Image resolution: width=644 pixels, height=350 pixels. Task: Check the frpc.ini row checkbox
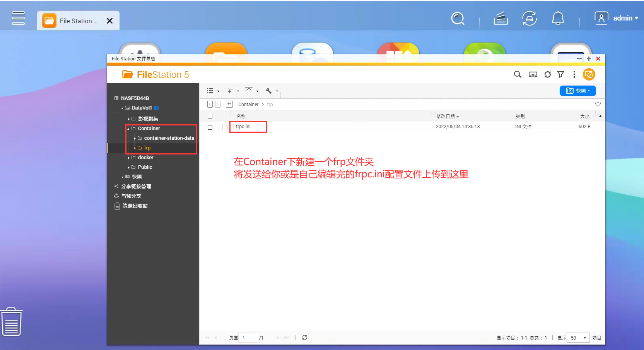point(210,127)
